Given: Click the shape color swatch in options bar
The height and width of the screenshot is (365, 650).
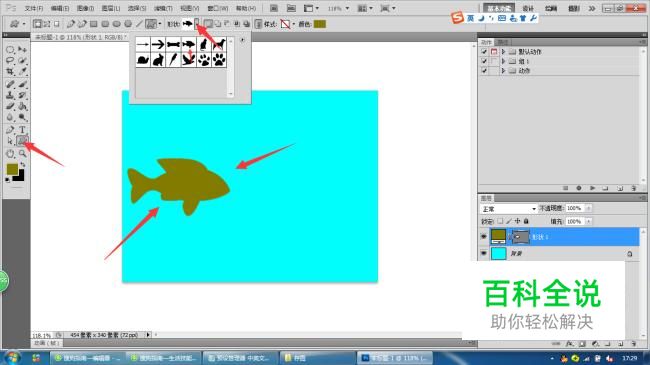Looking at the screenshot, I should coord(320,24).
